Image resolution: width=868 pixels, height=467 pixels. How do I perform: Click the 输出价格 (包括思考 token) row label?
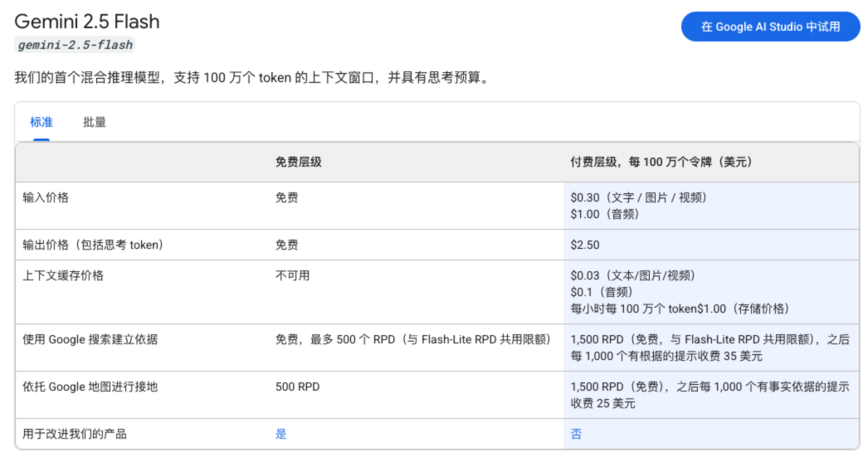(93, 245)
